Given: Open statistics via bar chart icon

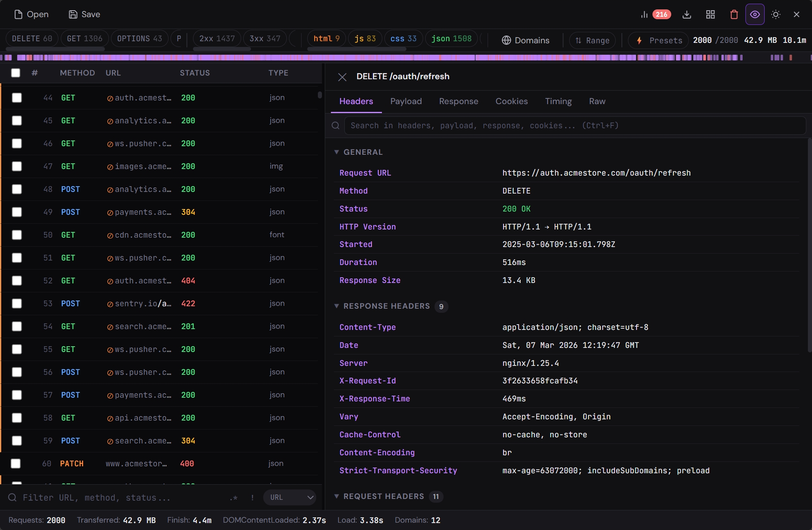Looking at the screenshot, I should (644, 14).
